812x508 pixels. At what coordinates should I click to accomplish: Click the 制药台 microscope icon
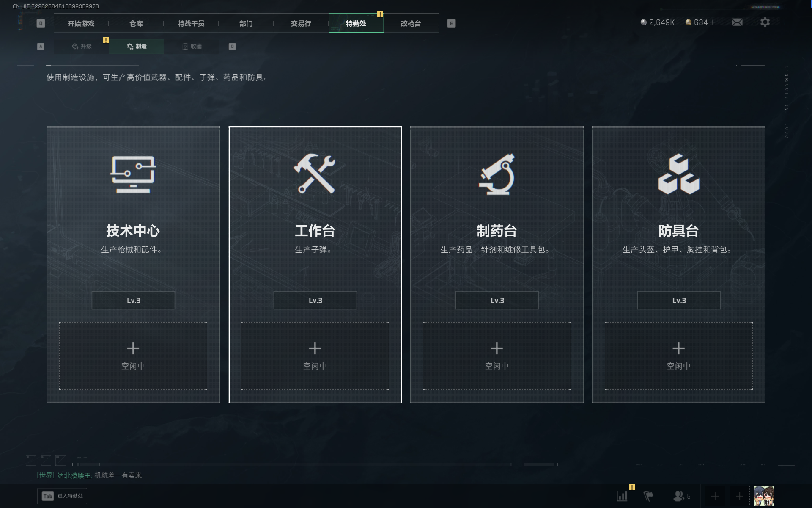click(x=497, y=174)
